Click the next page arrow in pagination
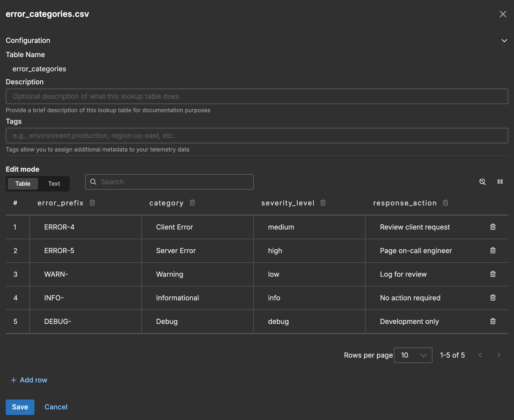 (x=499, y=355)
